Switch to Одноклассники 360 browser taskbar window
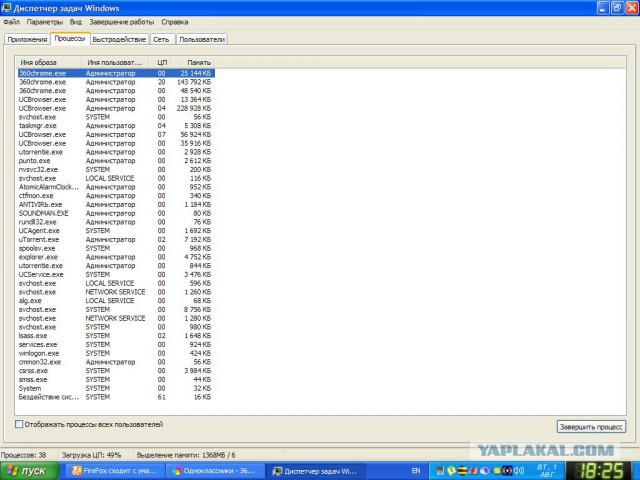The image size is (640, 480). coord(214,471)
